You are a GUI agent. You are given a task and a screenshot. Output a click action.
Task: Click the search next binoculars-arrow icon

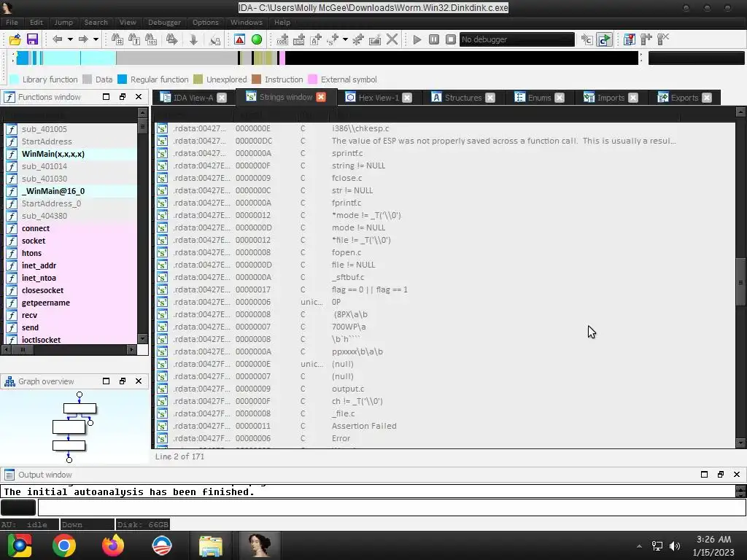tap(172, 39)
